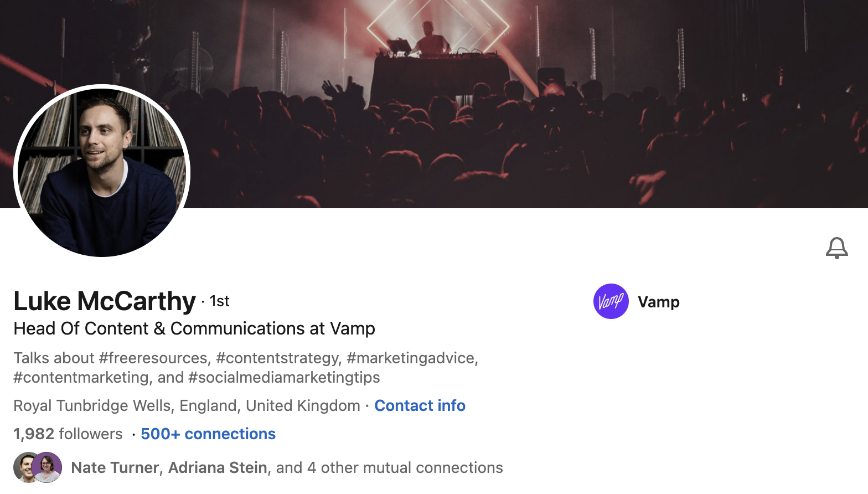
Task: Select the #socialmediamarketingtips hashtag
Action: tap(284, 377)
